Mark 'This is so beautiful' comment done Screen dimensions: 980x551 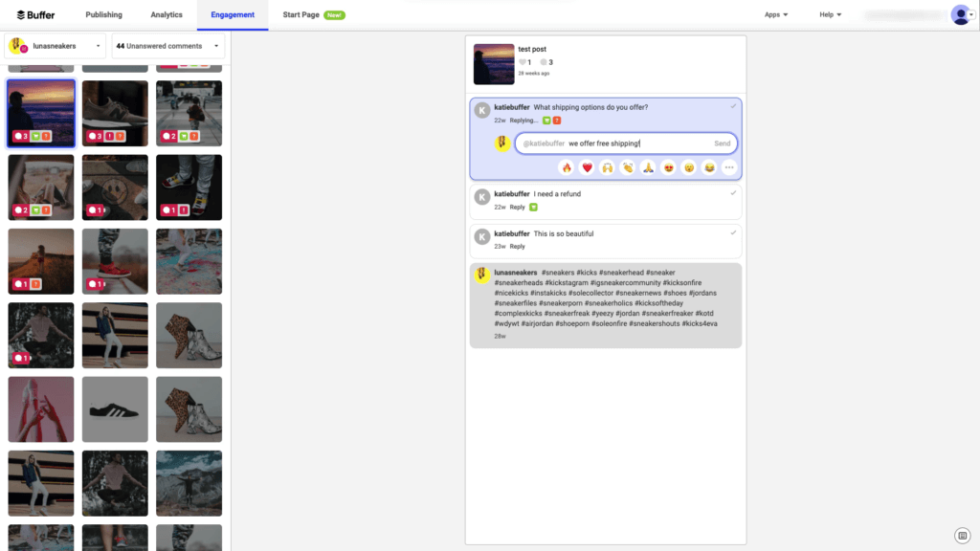click(x=733, y=232)
